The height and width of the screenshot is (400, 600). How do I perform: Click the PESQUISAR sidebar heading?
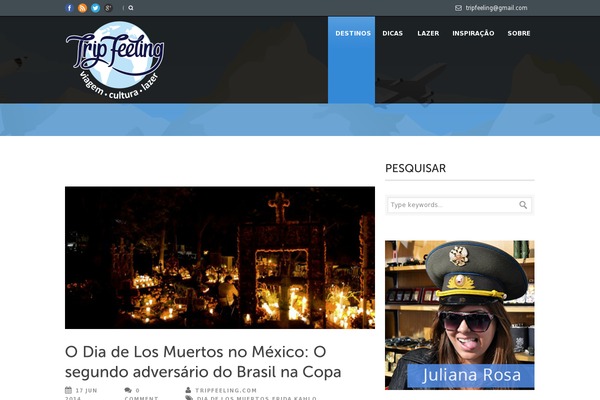[x=416, y=168]
